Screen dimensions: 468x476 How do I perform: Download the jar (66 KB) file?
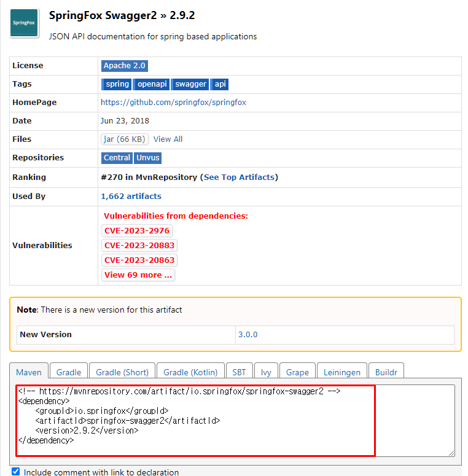click(x=125, y=139)
